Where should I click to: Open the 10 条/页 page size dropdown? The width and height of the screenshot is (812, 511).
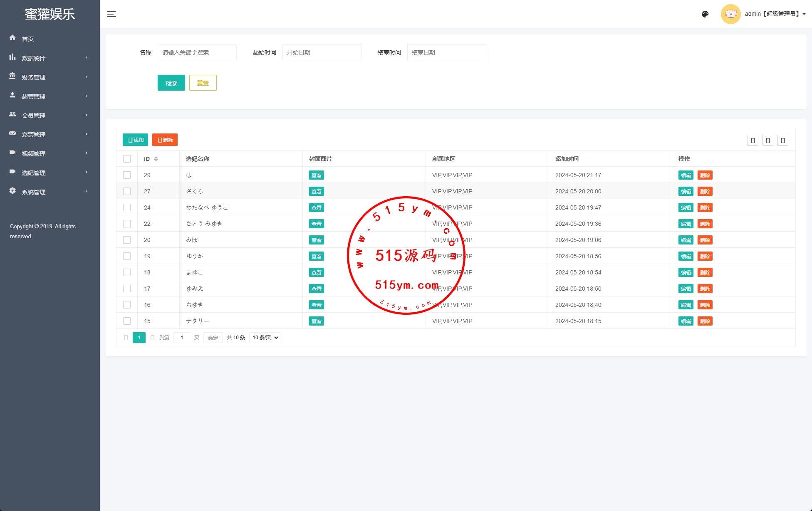click(265, 338)
